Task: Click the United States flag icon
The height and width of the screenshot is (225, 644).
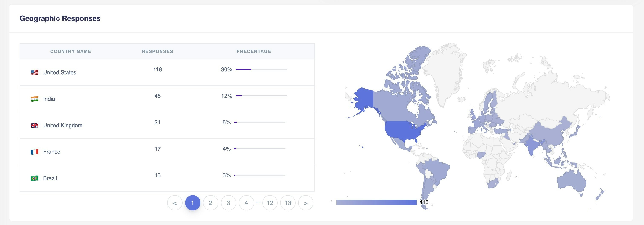Action: click(x=35, y=72)
